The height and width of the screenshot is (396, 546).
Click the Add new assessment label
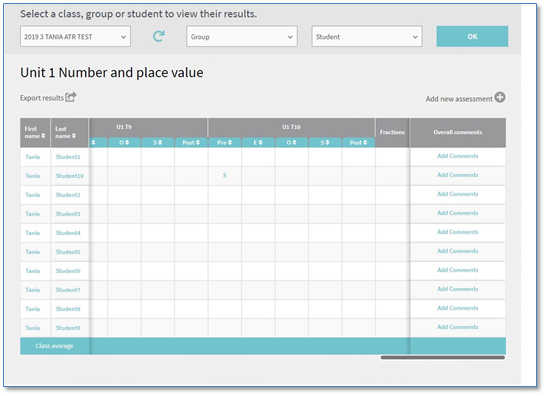tap(459, 99)
